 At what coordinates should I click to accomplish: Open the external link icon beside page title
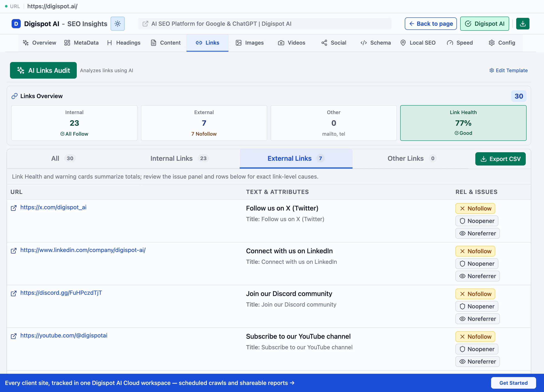click(x=145, y=24)
